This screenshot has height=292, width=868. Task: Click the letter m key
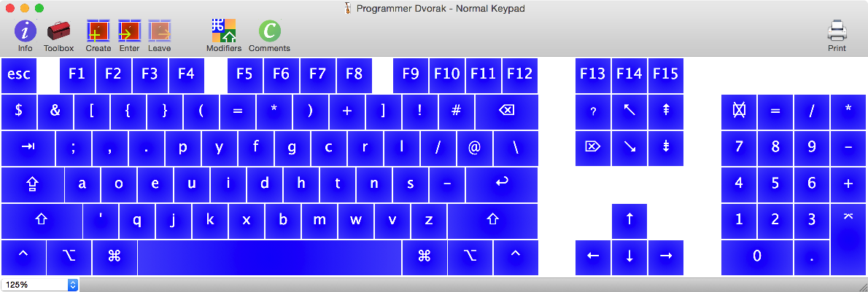click(x=320, y=221)
